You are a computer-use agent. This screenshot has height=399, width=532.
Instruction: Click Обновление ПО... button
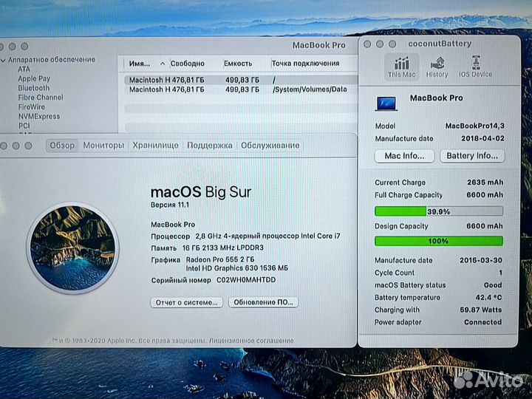point(263,302)
